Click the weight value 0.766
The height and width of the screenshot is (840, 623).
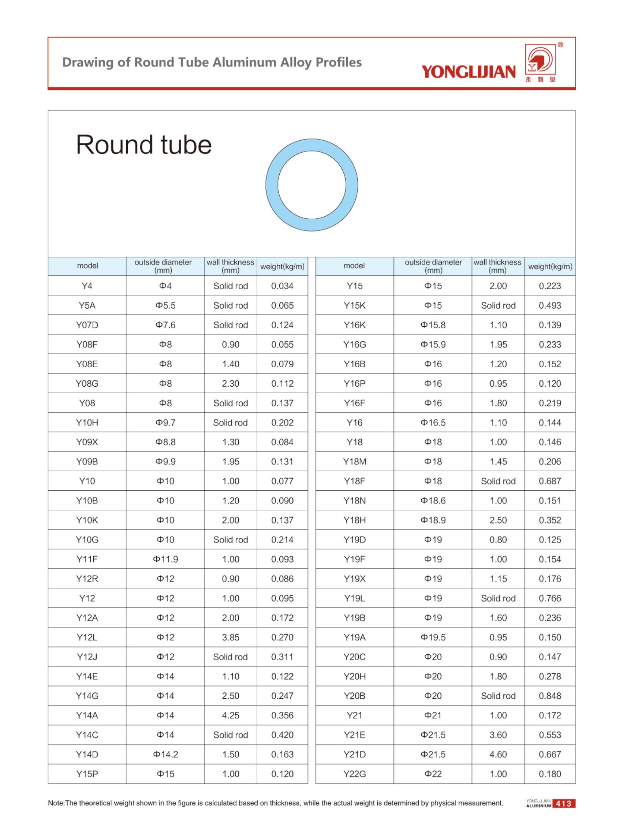[550, 598]
